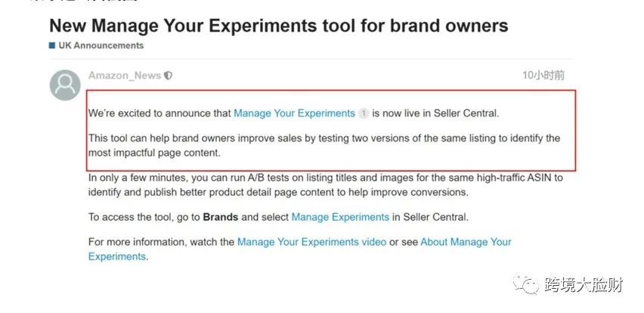Click the paragraph starting 'In only a few minutes'
The height and width of the screenshot is (313, 644).
[325, 184]
